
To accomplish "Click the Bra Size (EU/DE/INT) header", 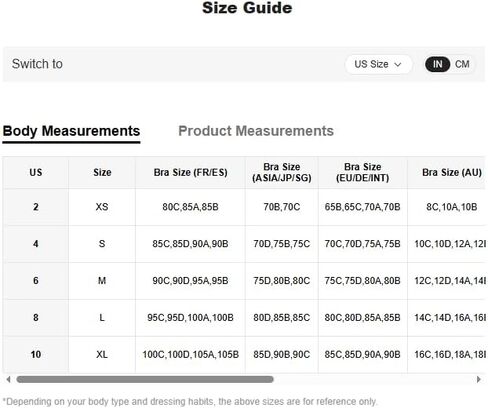I will click(x=363, y=173).
